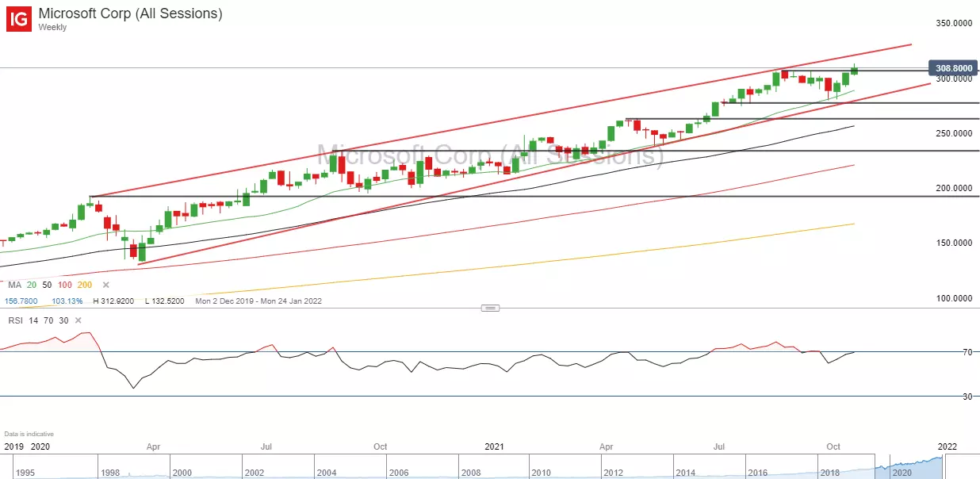
Task: Open the RSI indicator settings
Action: 14,320
